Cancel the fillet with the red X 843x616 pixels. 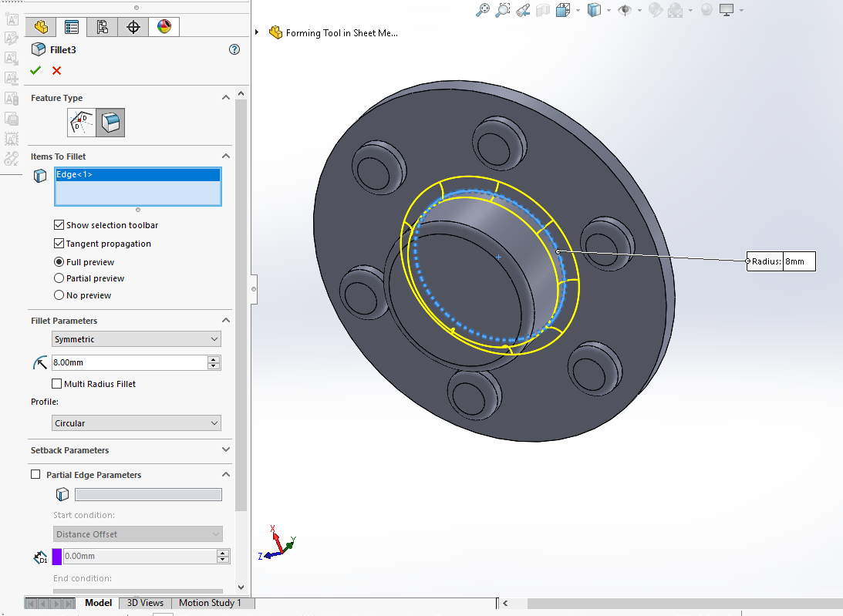coord(56,71)
